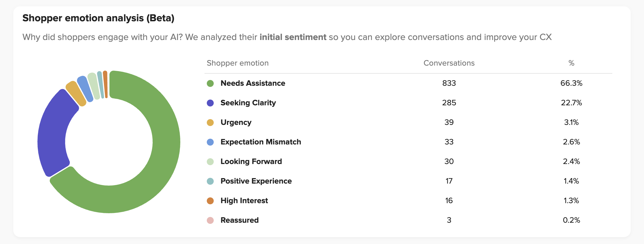Sort by the Conversations column header
Viewport: 644px width, 244px height.
click(449, 63)
